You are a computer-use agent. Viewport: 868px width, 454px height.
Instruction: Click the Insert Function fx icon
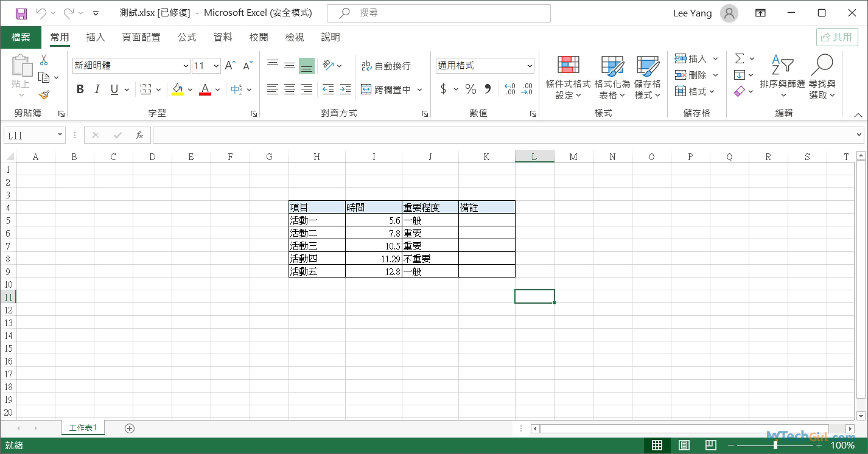click(x=139, y=135)
